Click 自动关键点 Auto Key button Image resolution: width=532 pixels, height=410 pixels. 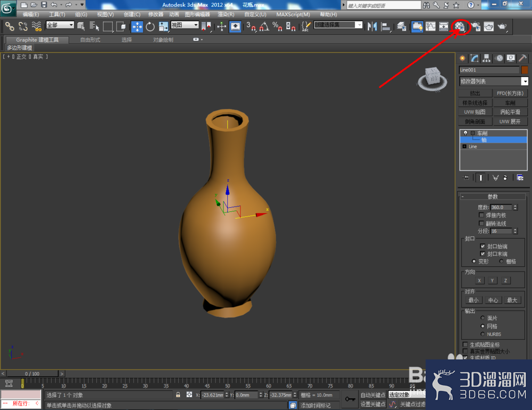373,395
